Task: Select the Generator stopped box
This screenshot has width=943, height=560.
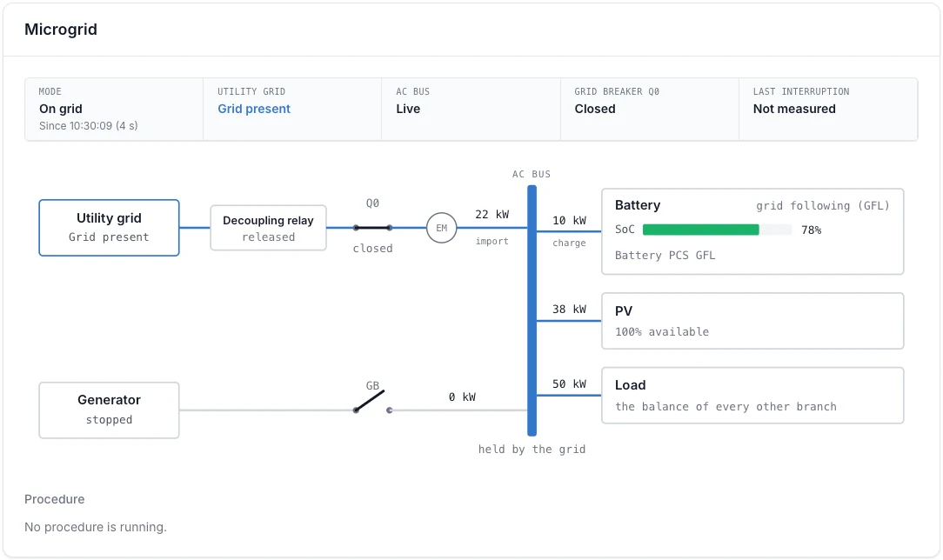Action: coord(109,410)
